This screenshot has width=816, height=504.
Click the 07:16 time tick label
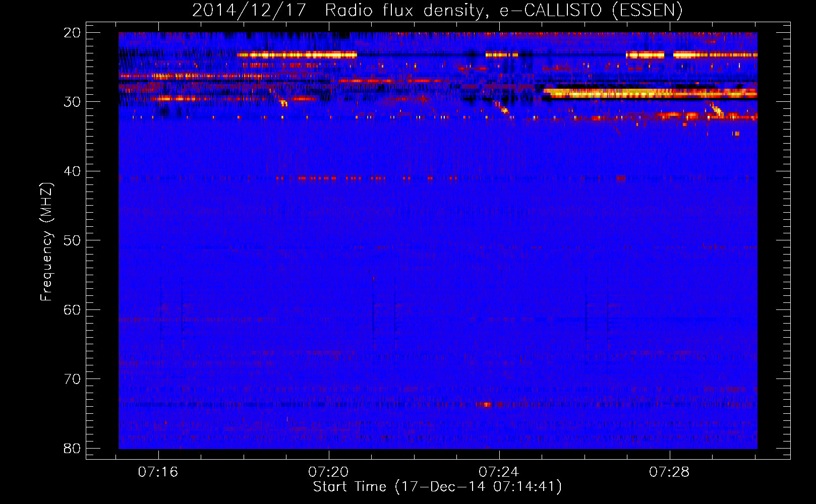[x=158, y=472]
